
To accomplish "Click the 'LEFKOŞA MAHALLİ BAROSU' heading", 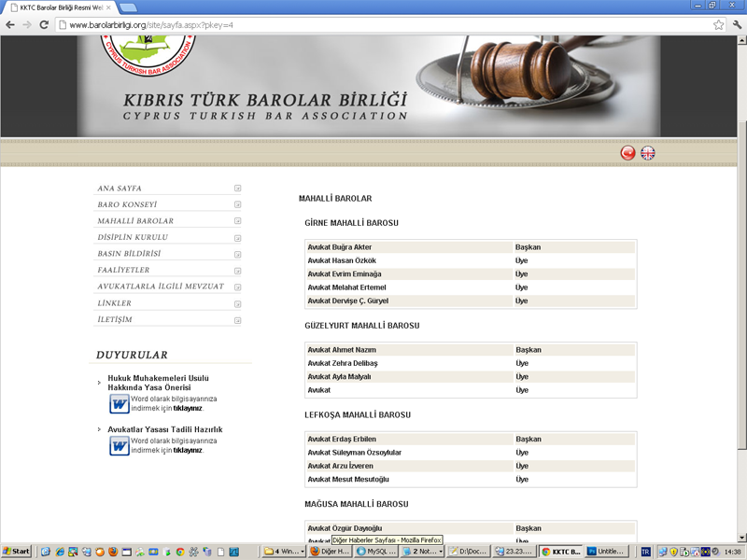I will coord(358,414).
